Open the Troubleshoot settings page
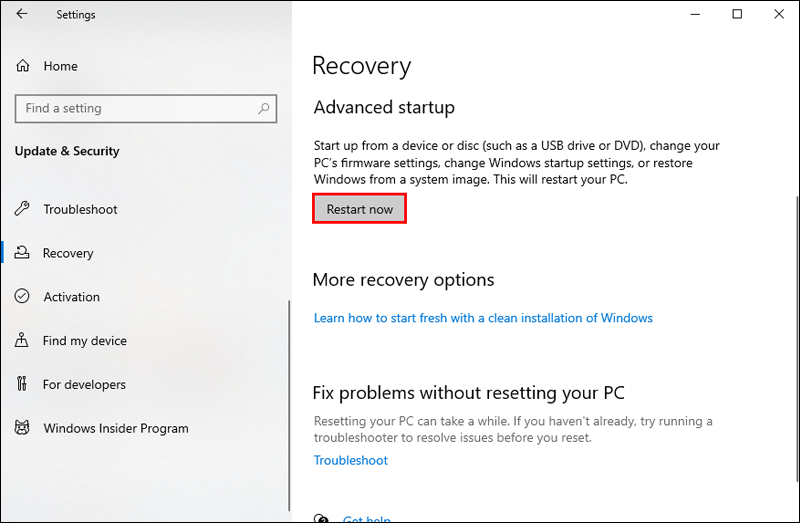800x523 pixels. click(x=80, y=209)
